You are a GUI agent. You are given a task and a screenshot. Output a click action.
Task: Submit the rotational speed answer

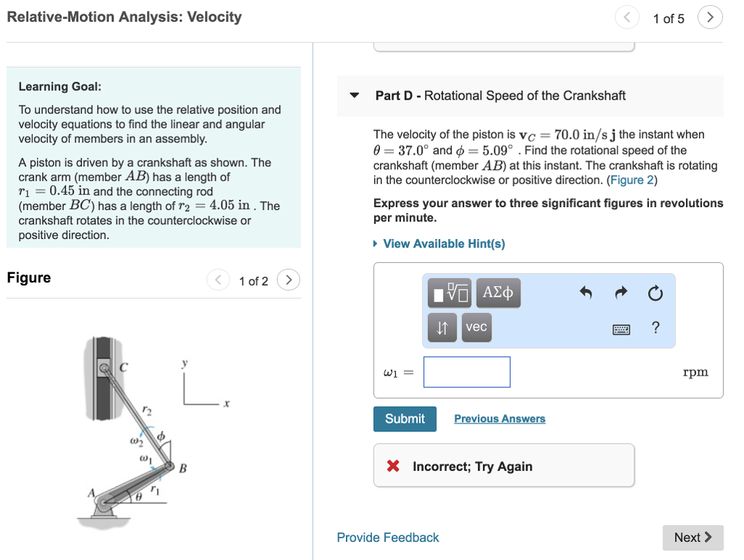[x=404, y=418]
